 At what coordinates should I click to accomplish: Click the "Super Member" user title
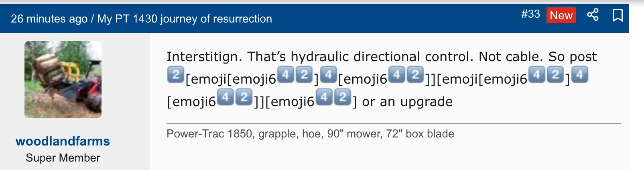coord(63,158)
